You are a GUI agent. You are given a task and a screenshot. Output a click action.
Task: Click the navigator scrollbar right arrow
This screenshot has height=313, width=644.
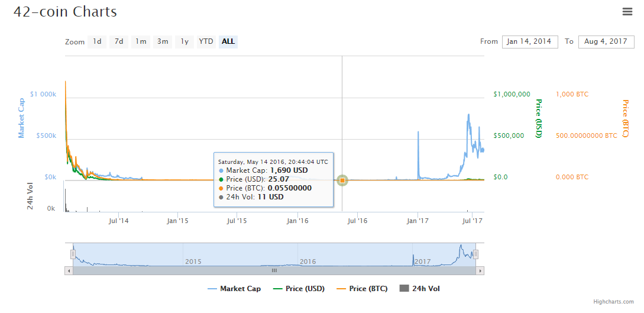pyautogui.click(x=480, y=270)
